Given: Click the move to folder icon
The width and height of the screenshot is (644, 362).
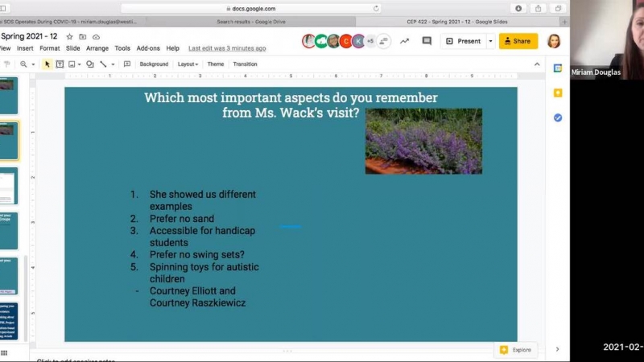Looking at the screenshot, I should coord(83,37).
